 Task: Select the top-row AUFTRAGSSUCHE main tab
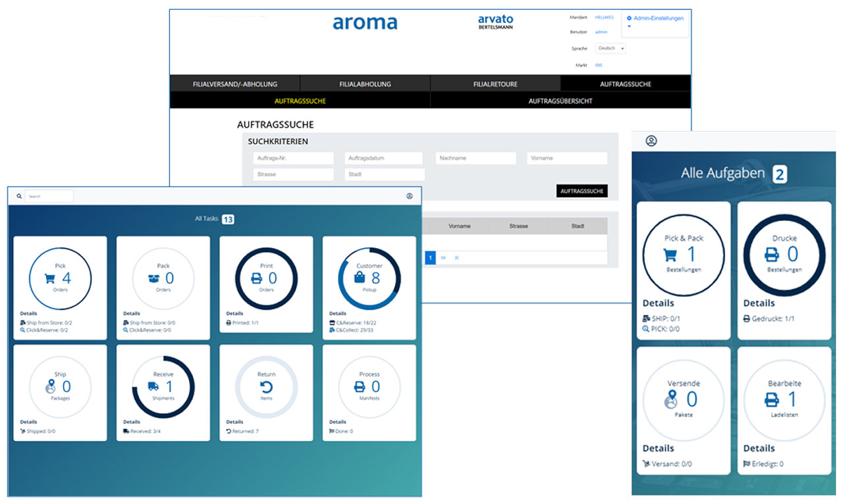pyautogui.click(x=626, y=84)
